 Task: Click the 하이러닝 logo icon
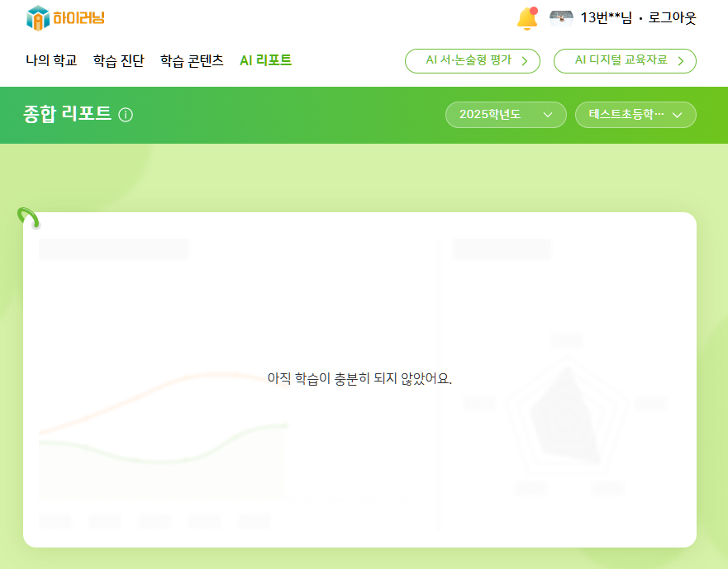coord(38,17)
